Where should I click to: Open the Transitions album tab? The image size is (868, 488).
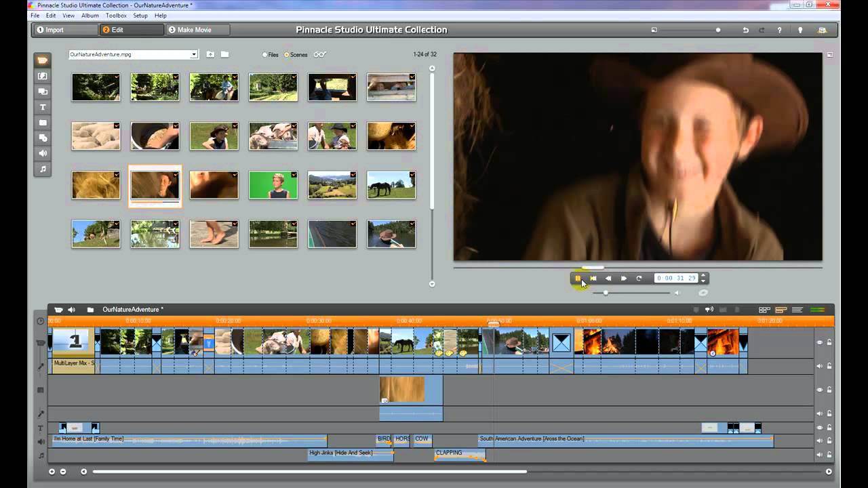coord(43,77)
